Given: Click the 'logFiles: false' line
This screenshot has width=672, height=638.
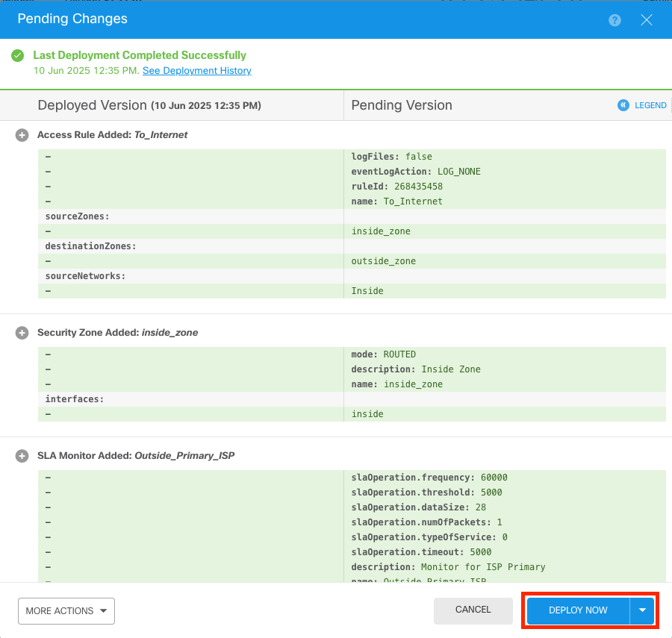Looking at the screenshot, I should click(x=392, y=157).
